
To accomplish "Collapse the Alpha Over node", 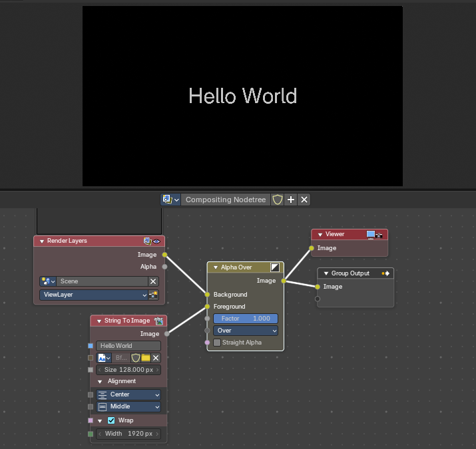I will pyautogui.click(x=216, y=267).
